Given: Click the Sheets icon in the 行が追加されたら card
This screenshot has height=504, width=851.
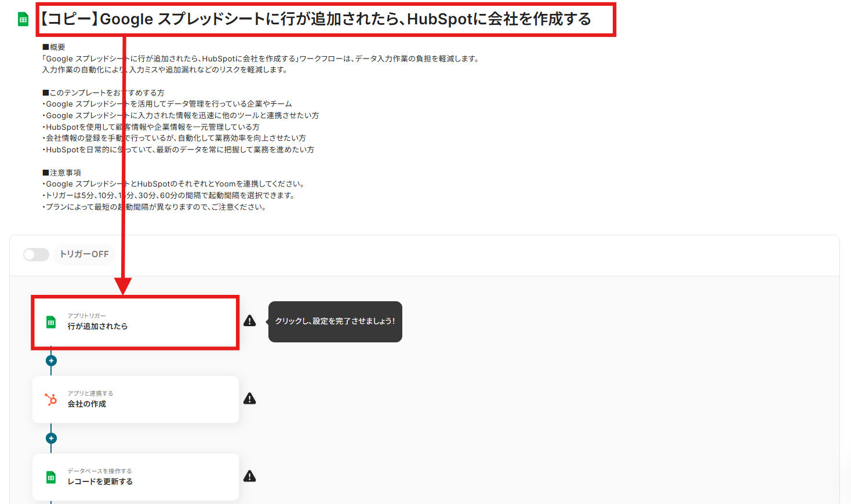Looking at the screenshot, I should tap(51, 322).
